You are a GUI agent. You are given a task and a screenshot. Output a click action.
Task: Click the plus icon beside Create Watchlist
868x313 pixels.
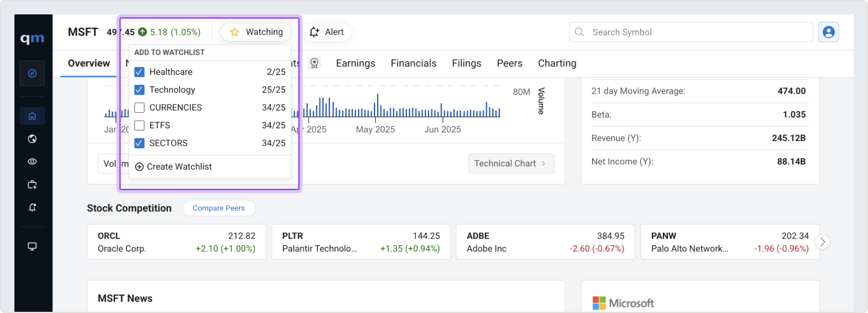tap(139, 167)
